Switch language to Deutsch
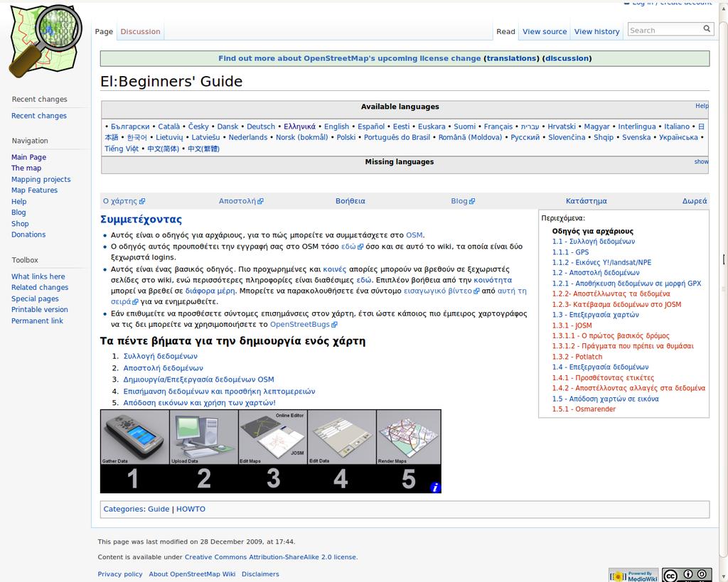The image size is (728, 582). coord(261,126)
